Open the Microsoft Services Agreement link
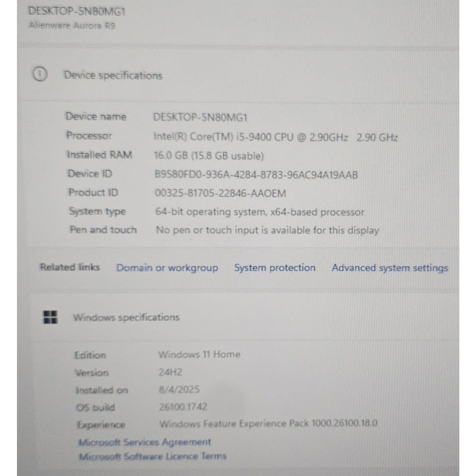This screenshot has width=476, height=476. [x=145, y=442]
